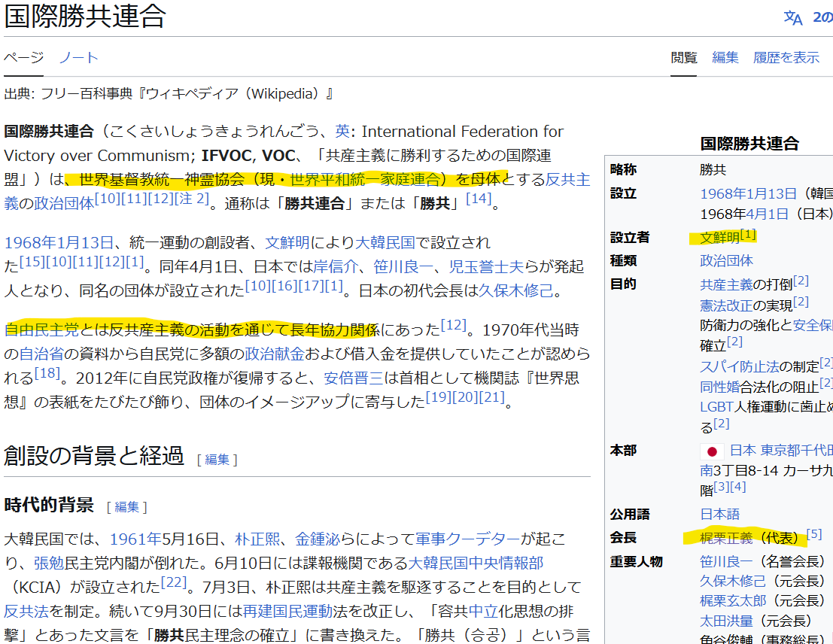Edit the 時代的背景 section
833x644 pixels.
click(x=127, y=507)
